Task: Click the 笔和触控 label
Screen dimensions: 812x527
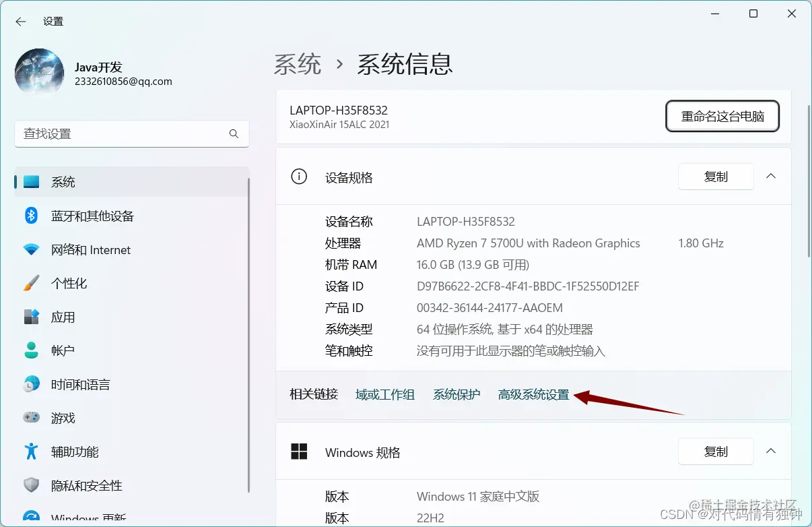Action: pos(349,351)
